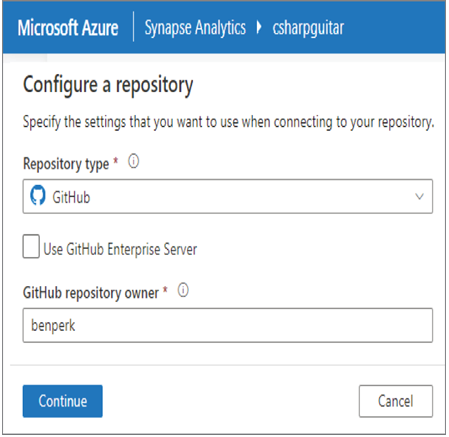Click the description text about repository settings

point(229,122)
